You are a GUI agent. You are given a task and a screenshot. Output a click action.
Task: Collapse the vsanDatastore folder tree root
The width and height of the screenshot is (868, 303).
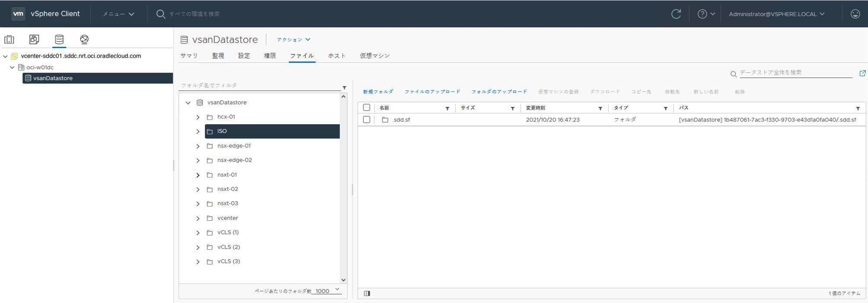point(188,103)
